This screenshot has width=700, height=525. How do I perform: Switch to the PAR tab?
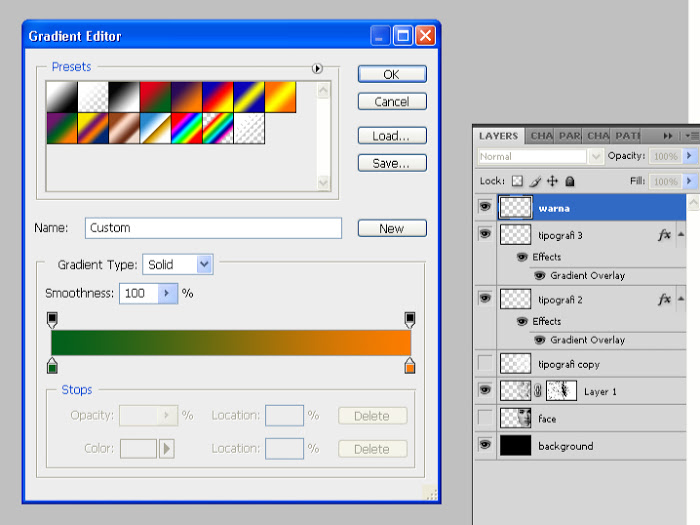coord(569,136)
